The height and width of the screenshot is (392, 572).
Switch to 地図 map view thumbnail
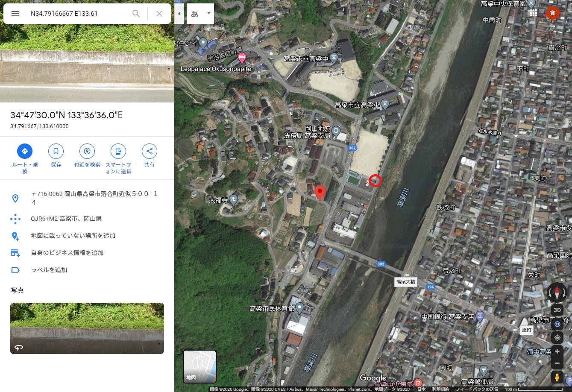click(x=199, y=366)
